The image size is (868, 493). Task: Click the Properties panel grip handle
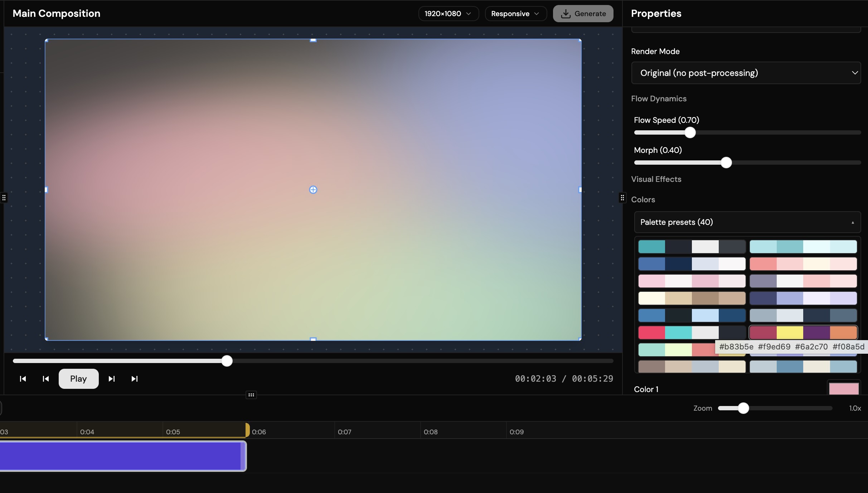[x=622, y=198]
